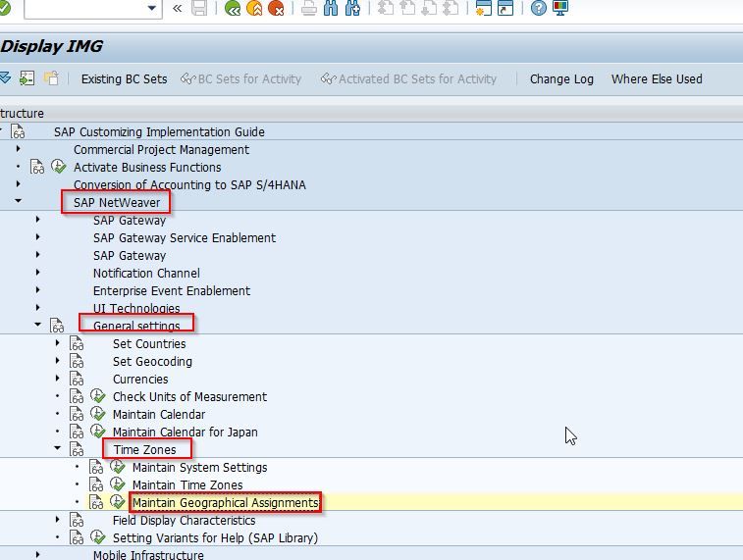Expand the UI Technologies node
Screen dimensions: 743x560
pyautogui.click(x=38, y=307)
